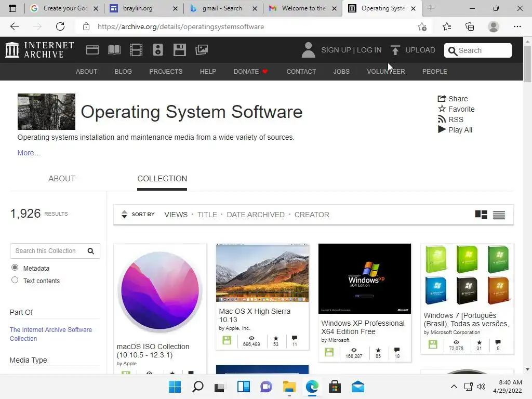The width and height of the screenshot is (532, 399).
Task: Click the Upload arrow icon
Action: click(x=395, y=50)
